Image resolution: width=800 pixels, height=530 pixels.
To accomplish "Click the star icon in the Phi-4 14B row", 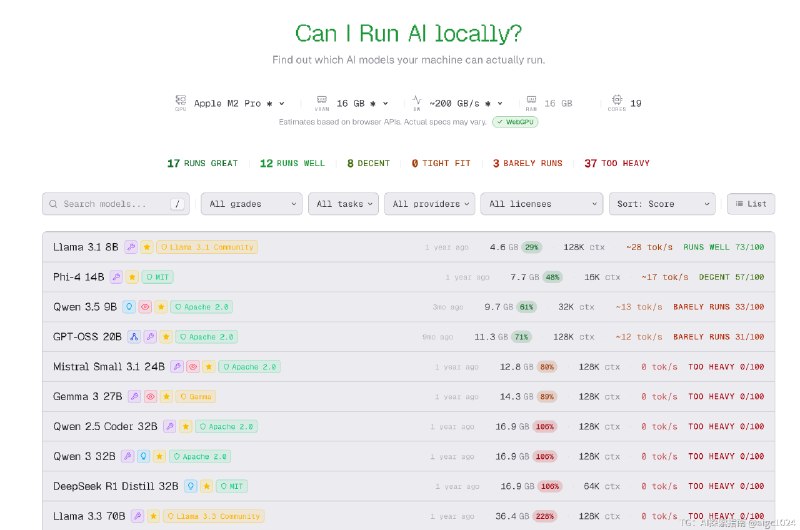I will [x=132, y=277].
